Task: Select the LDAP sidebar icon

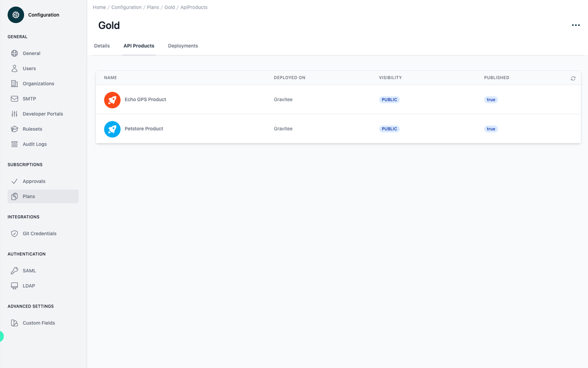Action: [15, 286]
